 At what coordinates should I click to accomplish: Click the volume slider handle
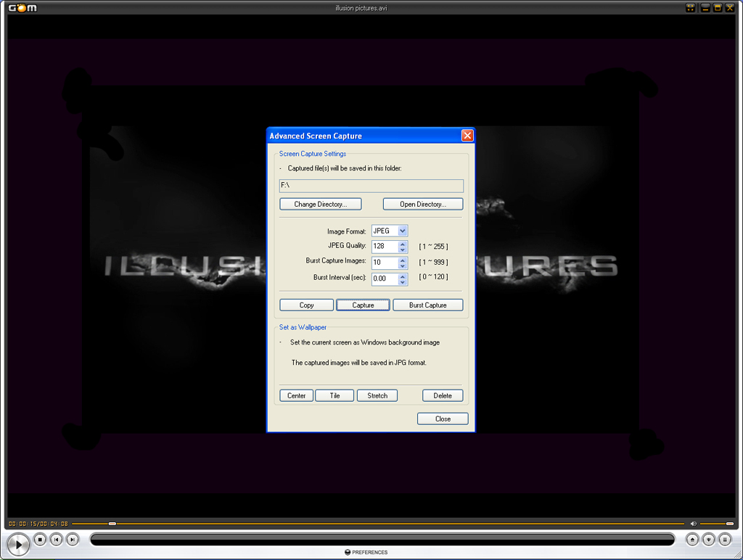click(x=730, y=524)
